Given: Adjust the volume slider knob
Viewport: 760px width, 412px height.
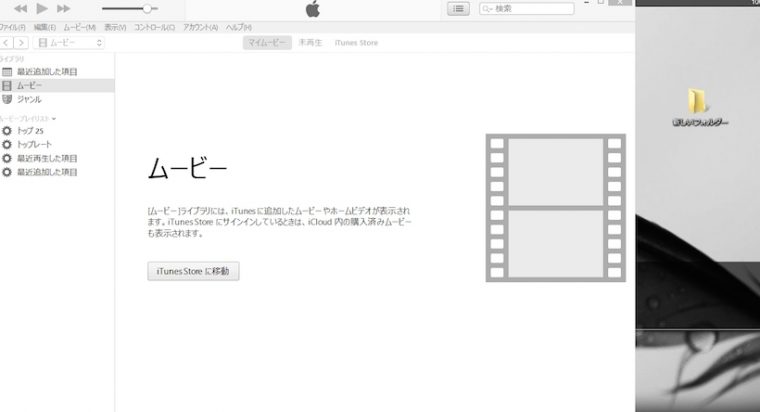Looking at the screenshot, I should (x=147, y=9).
